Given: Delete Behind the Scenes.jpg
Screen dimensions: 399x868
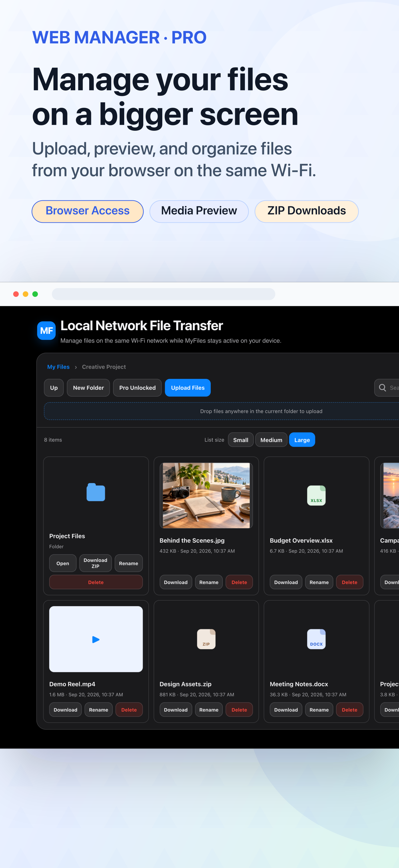Looking at the screenshot, I should point(239,582).
